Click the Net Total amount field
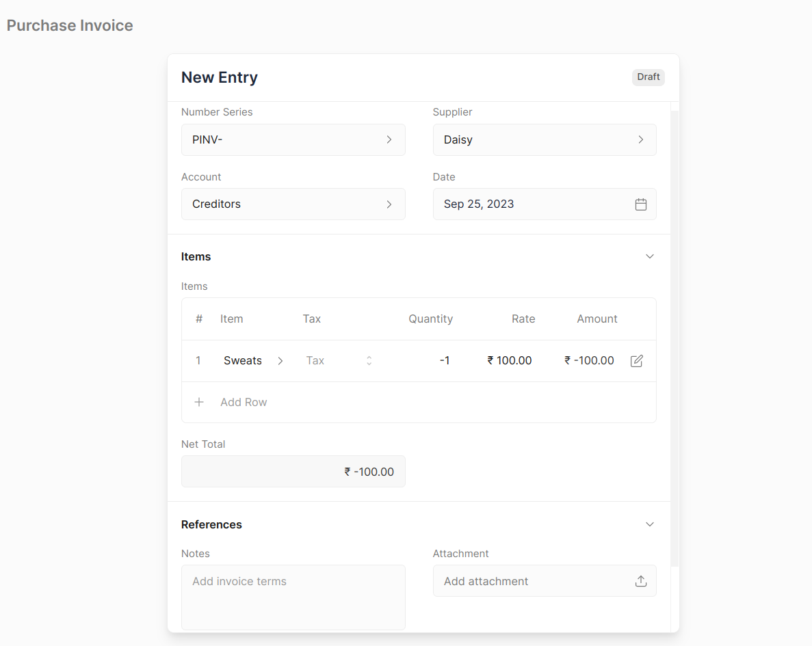Viewport: 812px width, 646px height. pos(293,471)
